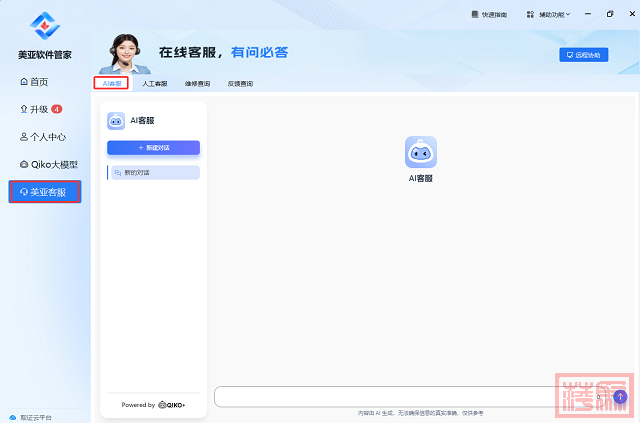
Task: Click the AI disclaimer text below input
Action: (x=420, y=413)
